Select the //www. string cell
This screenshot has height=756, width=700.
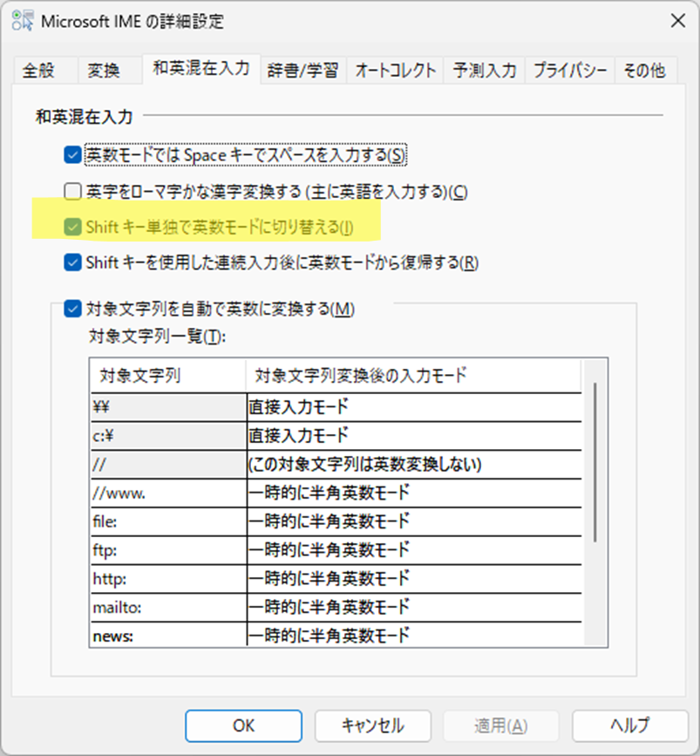click(x=169, y=494)
